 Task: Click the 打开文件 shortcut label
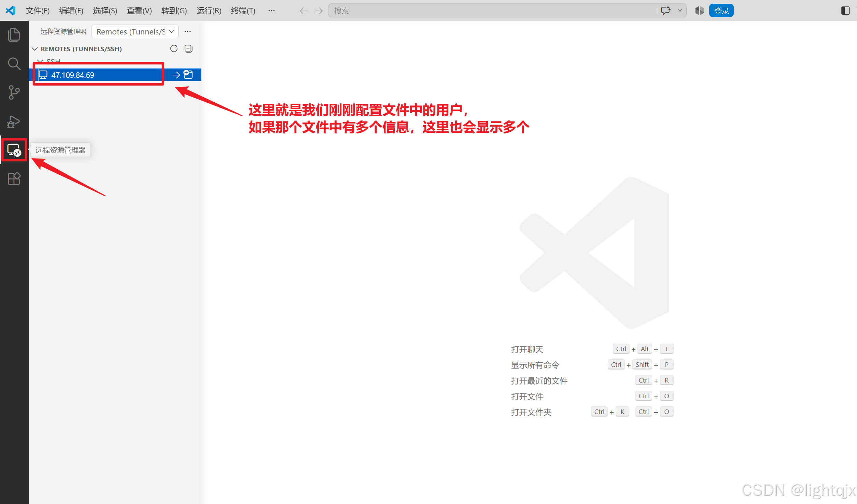(527, 397)
